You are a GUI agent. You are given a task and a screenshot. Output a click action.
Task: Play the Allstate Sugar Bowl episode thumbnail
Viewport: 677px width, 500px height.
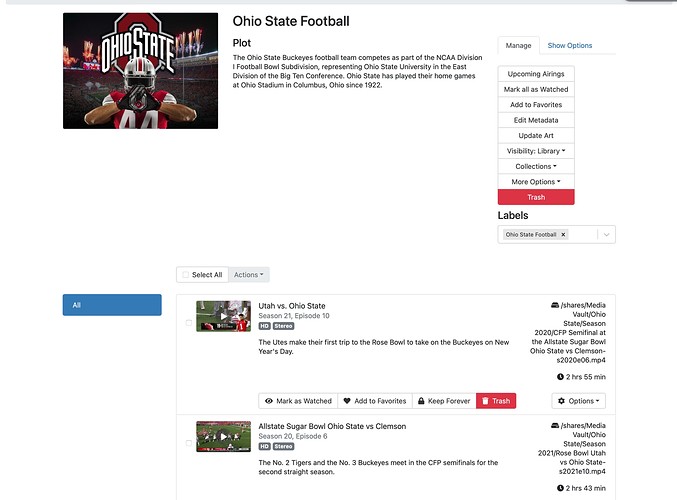[223, 436]
